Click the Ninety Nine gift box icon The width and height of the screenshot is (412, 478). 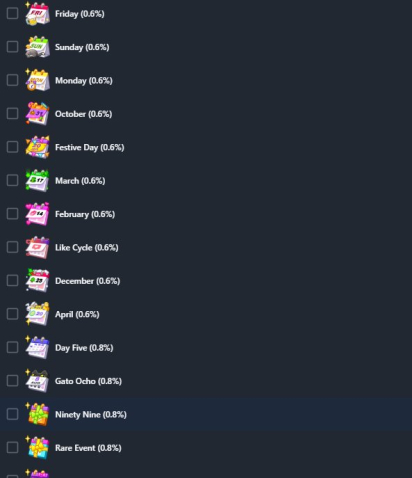pos(37,414)
